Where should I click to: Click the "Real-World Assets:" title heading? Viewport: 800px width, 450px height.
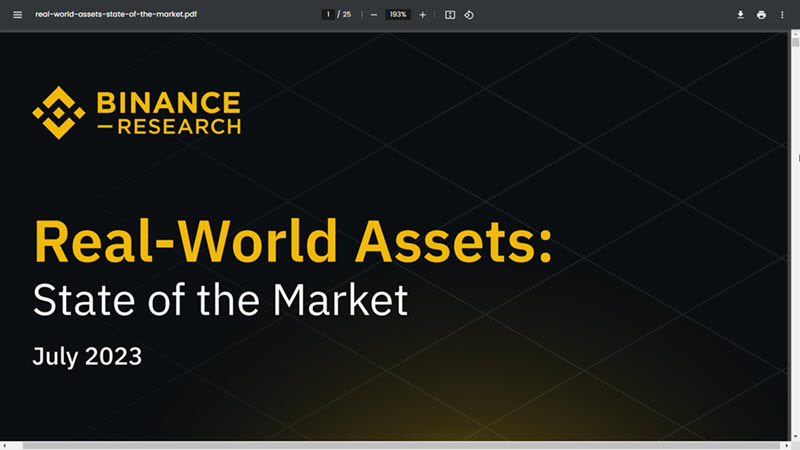[292, 240]
